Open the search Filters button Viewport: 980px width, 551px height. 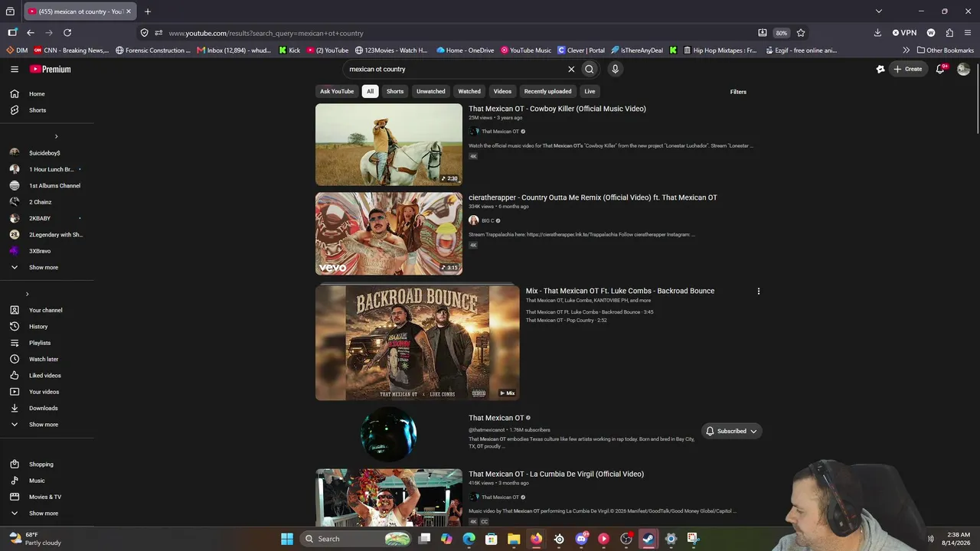coord(738,92)
